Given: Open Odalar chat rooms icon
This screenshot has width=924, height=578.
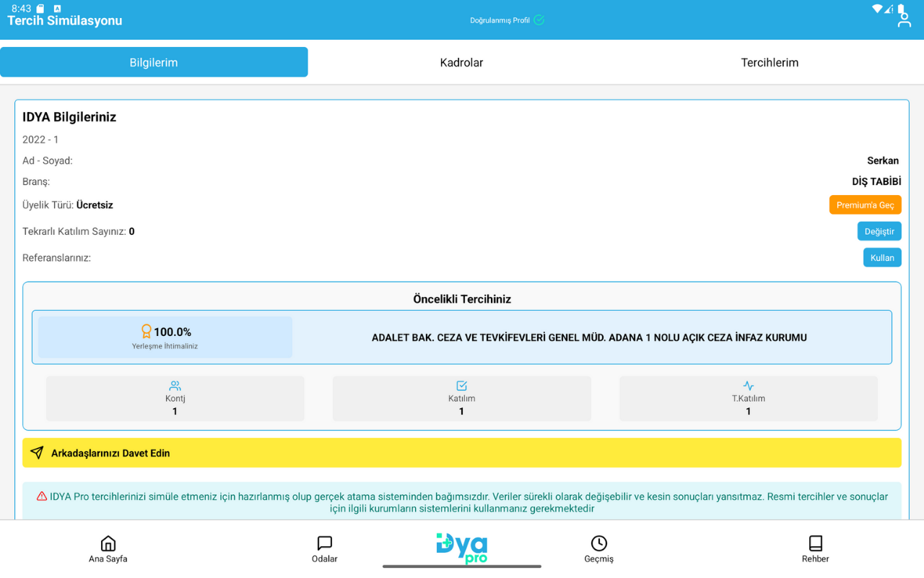Looking at the screenshot, I should point(325,543).
